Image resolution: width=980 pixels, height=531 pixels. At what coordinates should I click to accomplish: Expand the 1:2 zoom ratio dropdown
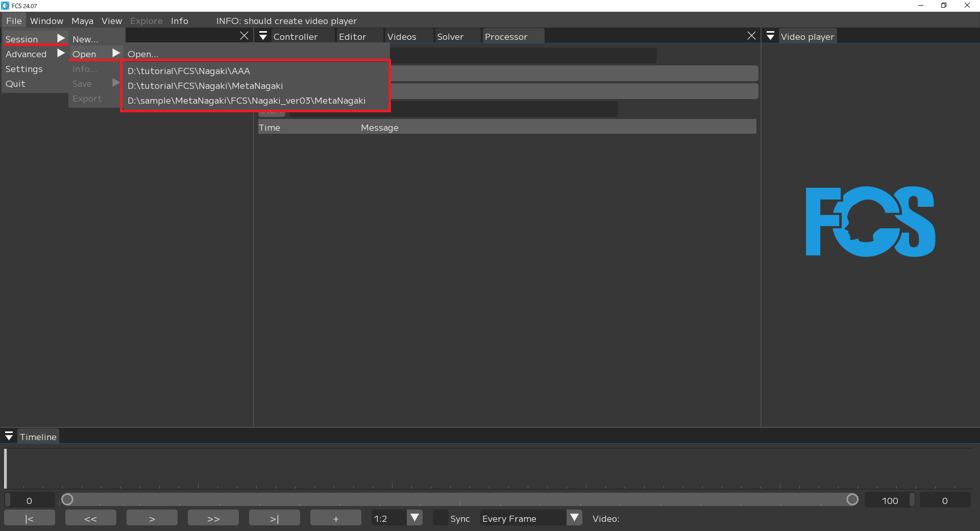415,518
